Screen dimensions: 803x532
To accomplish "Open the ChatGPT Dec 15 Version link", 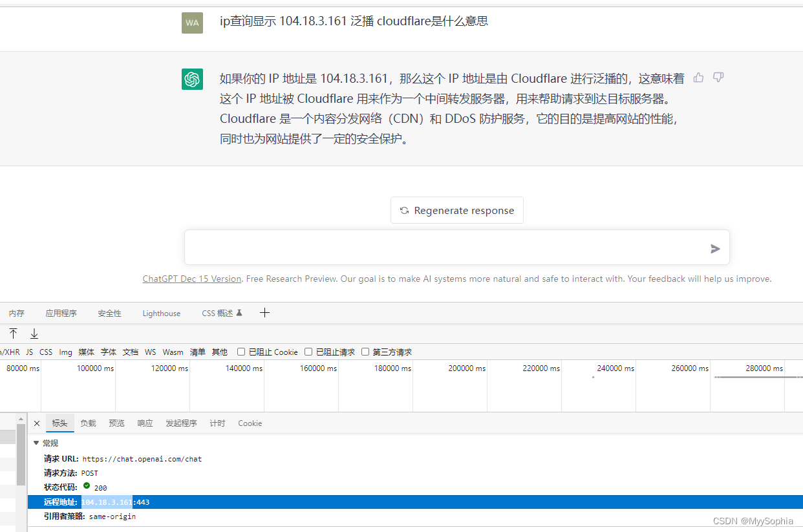I will click(191, 279).
